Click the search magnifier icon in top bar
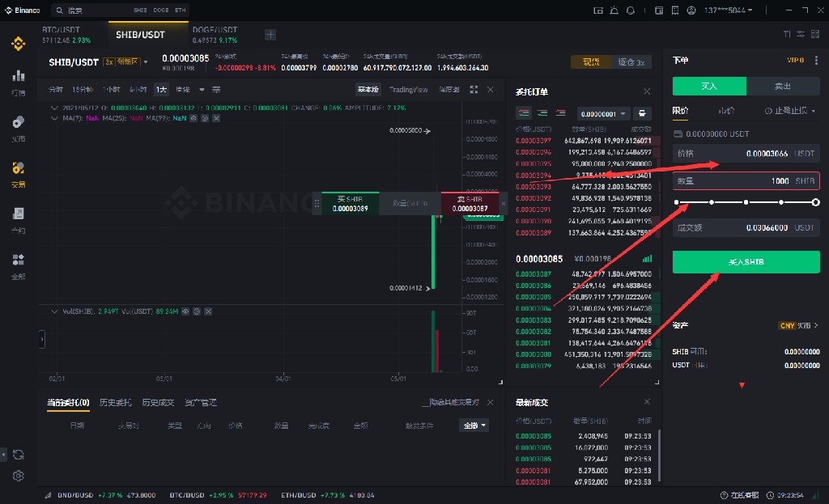Screen dimensions: 829x504 click(59, 10)
